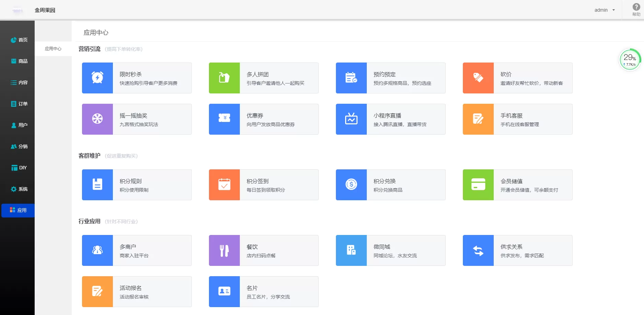
Task: Open the 多人拼团 green shopping bag icon
Action: coord(224,78)
